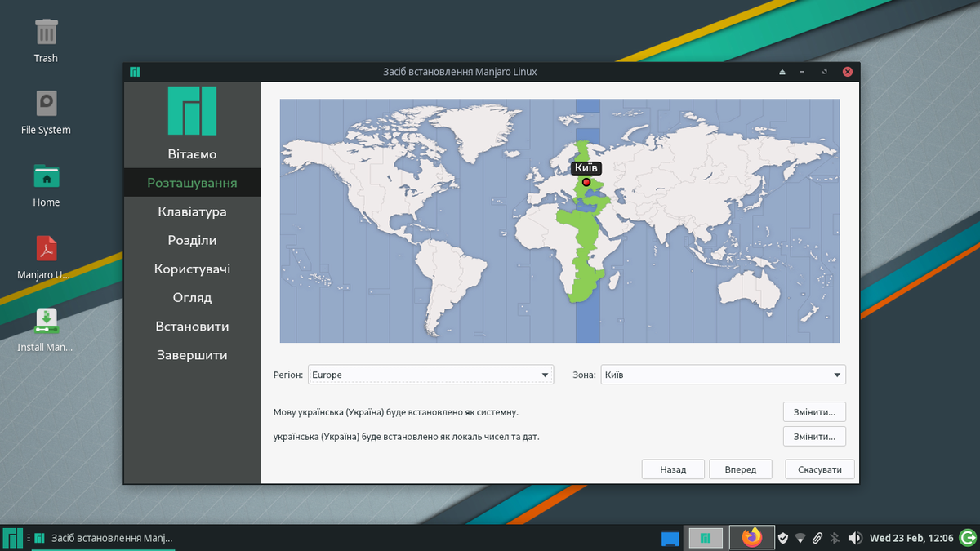
Task: Expand the Зона dropdown showing Київ
Action: coord(723,375)
